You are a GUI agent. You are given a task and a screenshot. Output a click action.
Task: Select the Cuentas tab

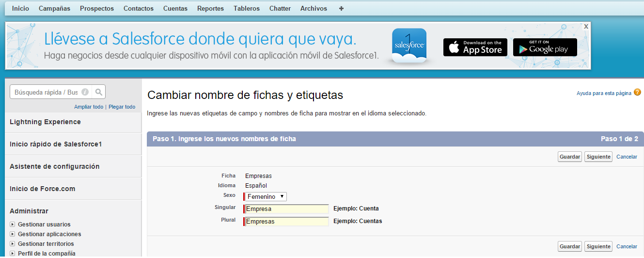point(175,8)
